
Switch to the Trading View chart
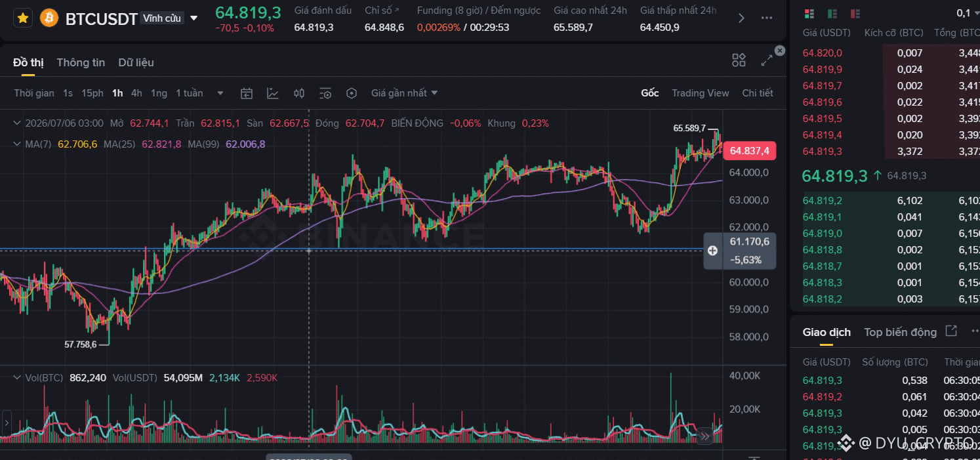pos(700,93)
